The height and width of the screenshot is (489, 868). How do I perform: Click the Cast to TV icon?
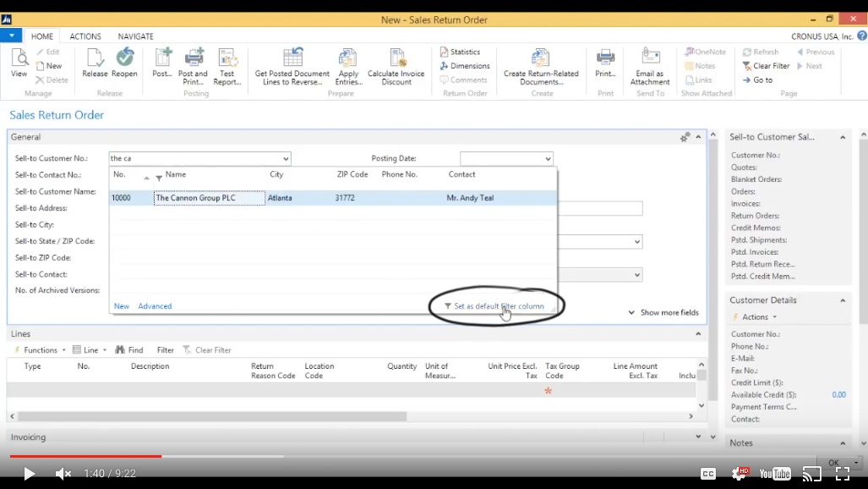[812, 474]
